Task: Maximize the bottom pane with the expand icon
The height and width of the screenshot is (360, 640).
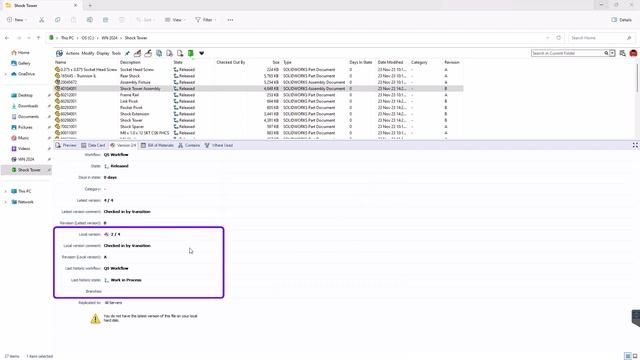Action: (x=635, y=145)
